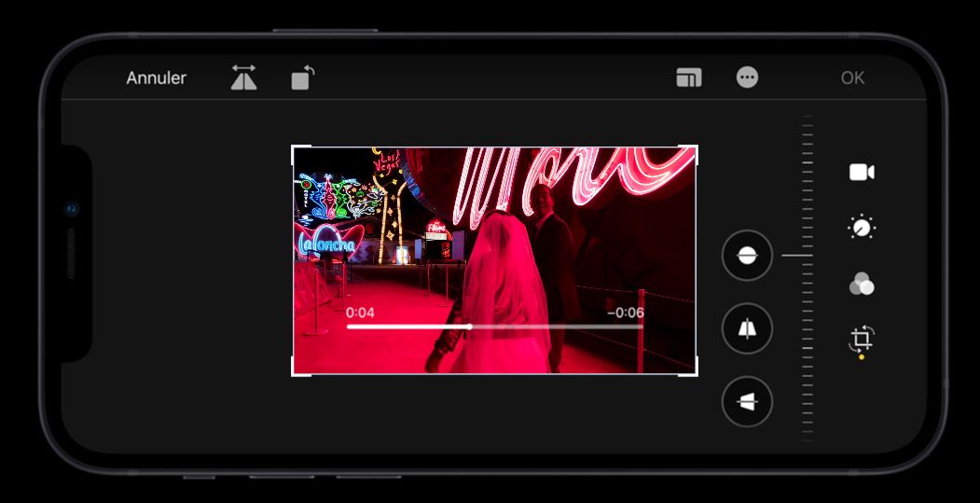The image size is (980, 503).
Task: Open the aspect ratio options
Action: point(688,78)
